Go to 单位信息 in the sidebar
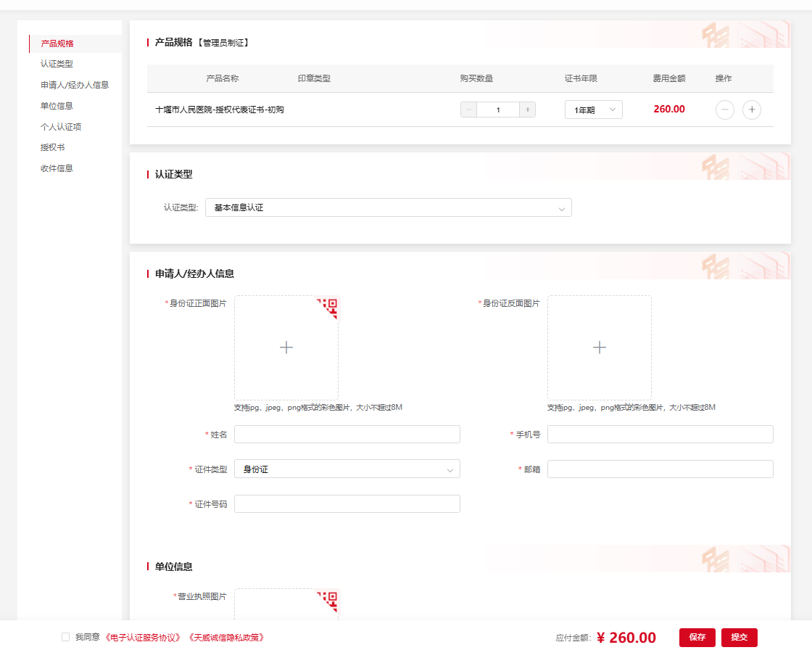The width and height of the screenshot is (812, 650). 57,106
